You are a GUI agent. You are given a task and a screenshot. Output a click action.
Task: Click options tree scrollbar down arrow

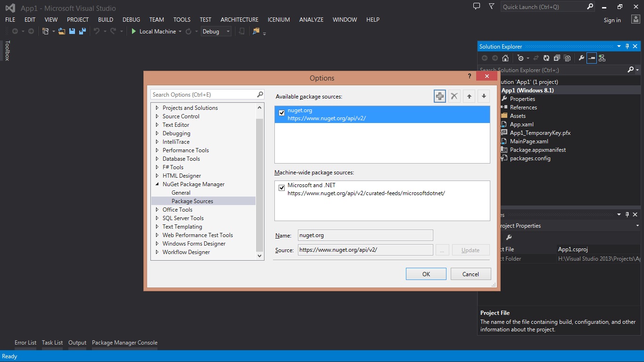pos(260,256)
